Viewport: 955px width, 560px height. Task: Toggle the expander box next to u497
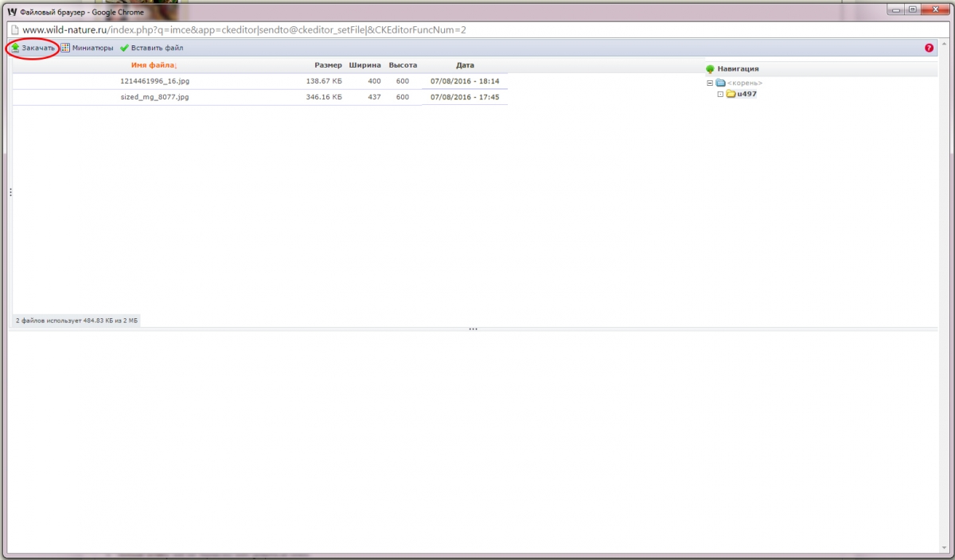(x=720, y=94)
